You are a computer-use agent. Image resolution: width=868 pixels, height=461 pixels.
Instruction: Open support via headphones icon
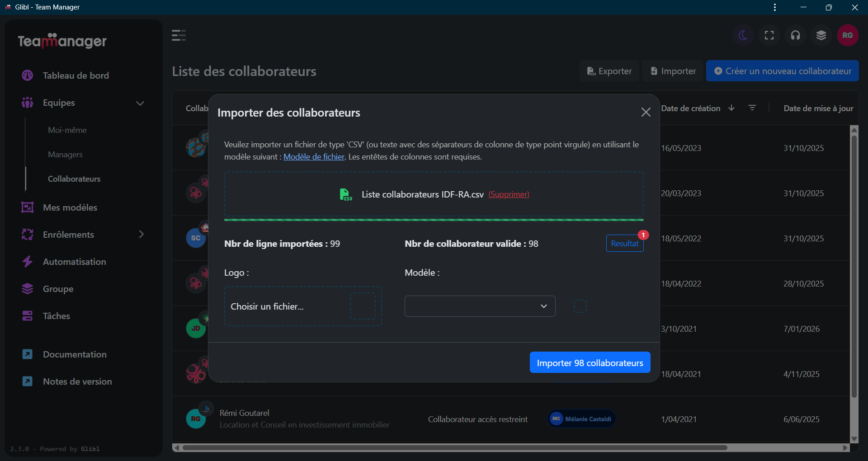pyautogui.click(x=795, y=35)
